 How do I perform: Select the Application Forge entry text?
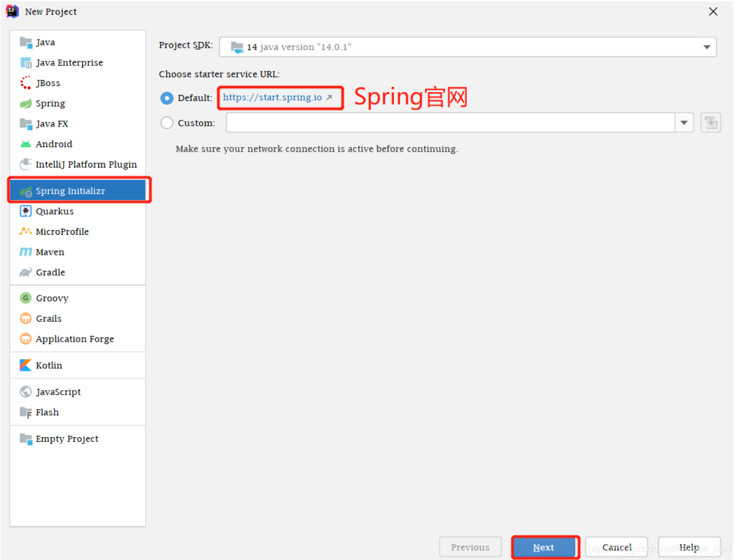pyautogui.click(x=75, y=339)
